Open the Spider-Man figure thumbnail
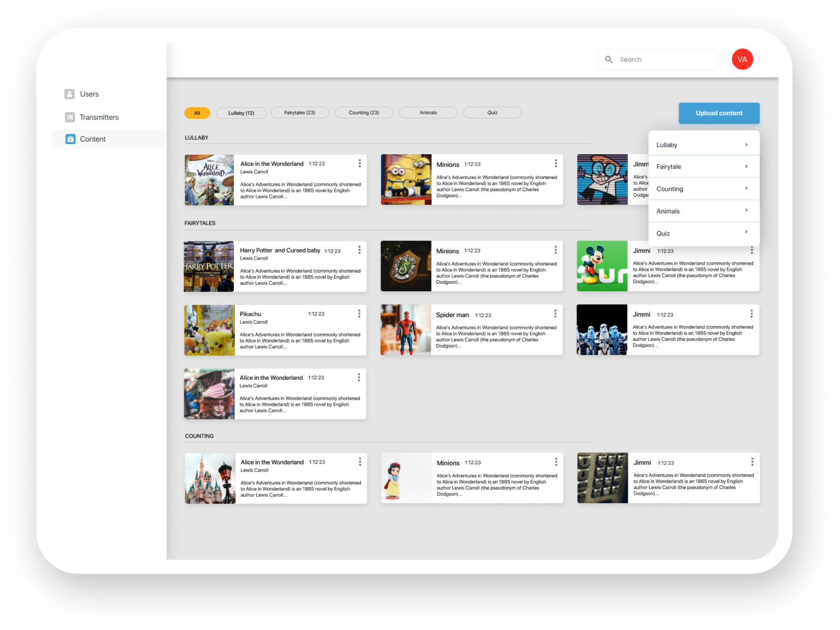Viewport: 840px width, 630px height. [x=406, y=330]
